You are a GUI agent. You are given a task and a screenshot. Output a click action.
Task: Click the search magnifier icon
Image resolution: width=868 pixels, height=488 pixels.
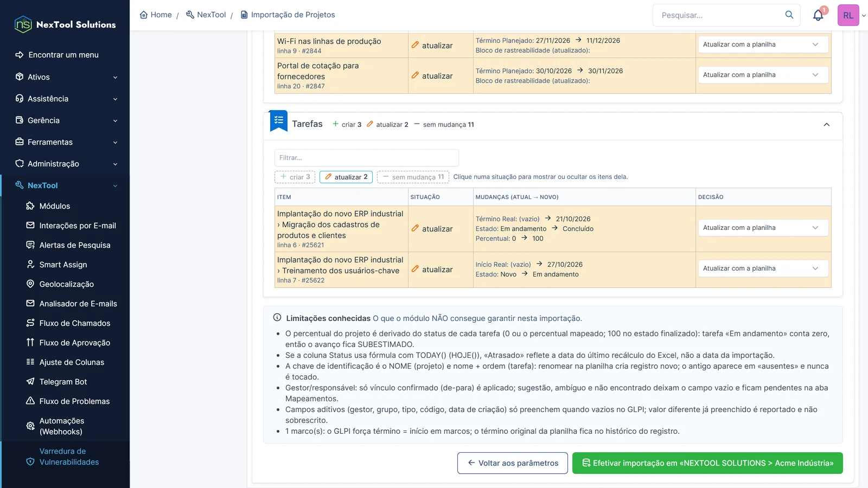pos(789,15)
